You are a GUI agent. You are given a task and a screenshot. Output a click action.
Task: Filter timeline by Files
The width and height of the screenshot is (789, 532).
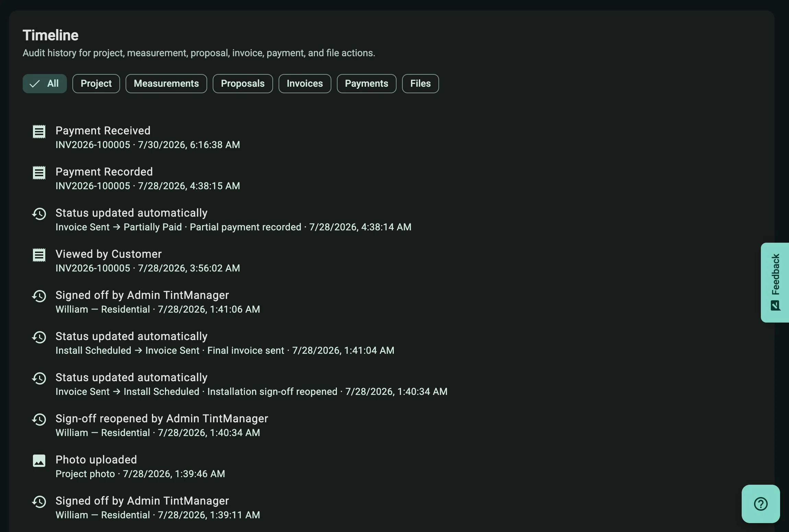[x=421, y=84]
